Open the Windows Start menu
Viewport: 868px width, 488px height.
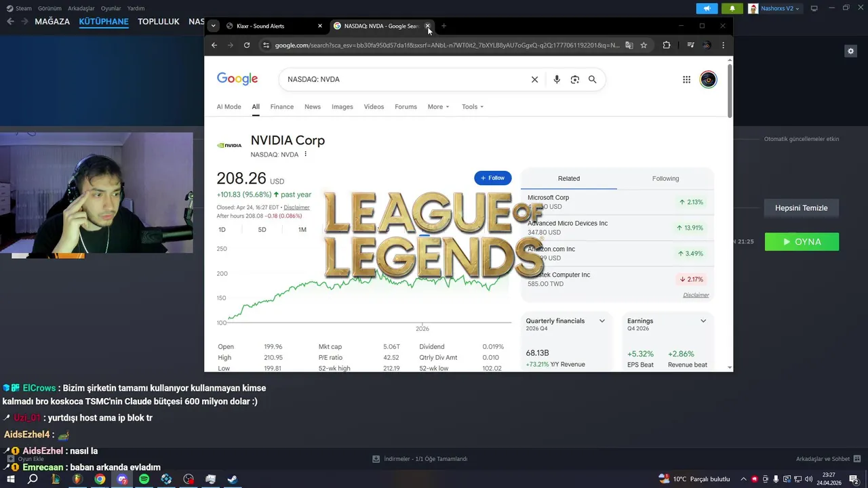(11, 479)
